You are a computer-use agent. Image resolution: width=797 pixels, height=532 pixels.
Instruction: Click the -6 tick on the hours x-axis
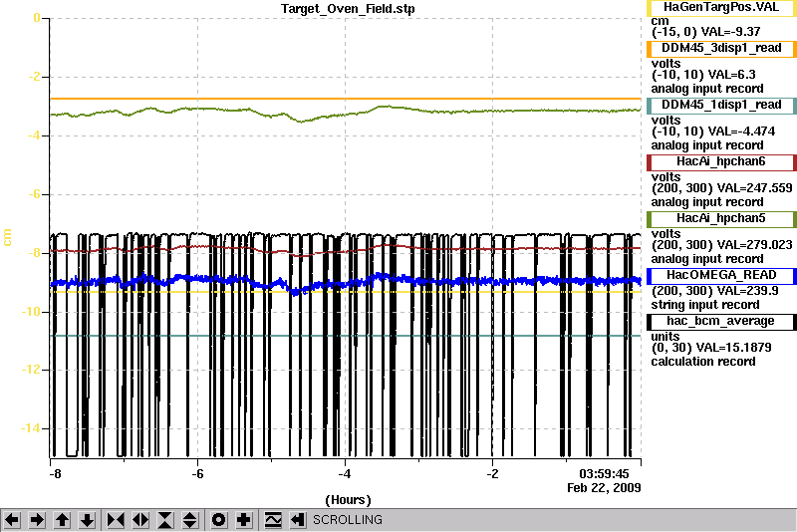click(x=197, y=474)
